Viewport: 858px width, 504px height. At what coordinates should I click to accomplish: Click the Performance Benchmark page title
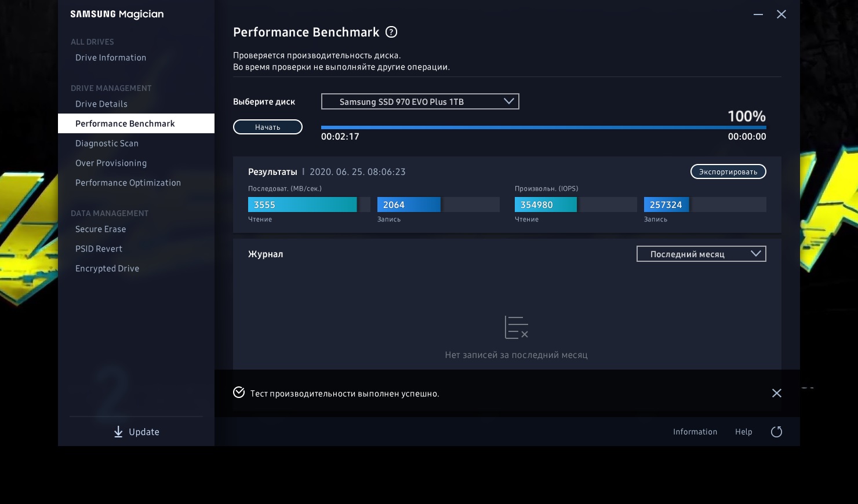(306, 32)
